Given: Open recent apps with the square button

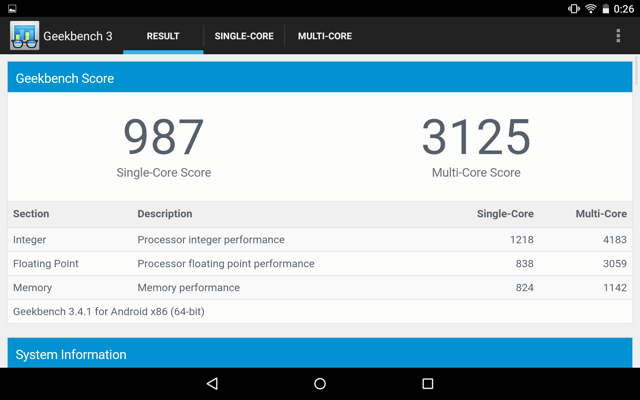Looking at the screenshot, I should [427, 383].
